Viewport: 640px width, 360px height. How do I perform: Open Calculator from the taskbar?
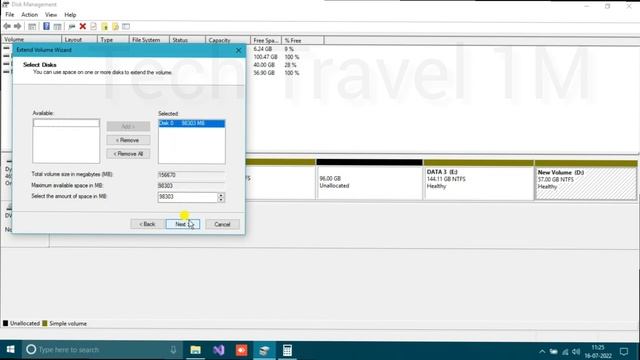[287, 350]
